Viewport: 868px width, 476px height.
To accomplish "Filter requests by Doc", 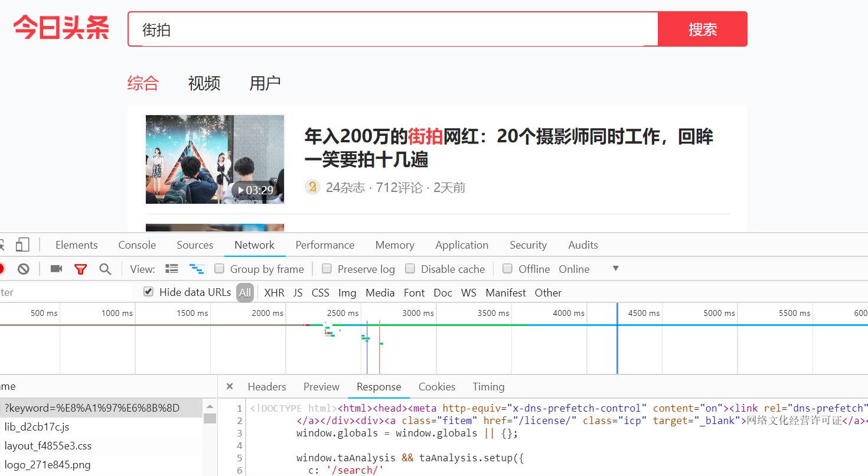I will point(443,293).
